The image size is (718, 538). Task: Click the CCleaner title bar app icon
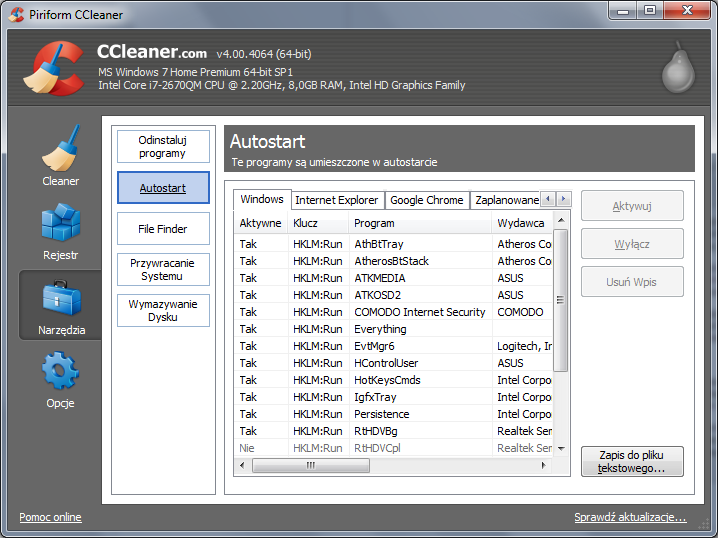(16, 15)
